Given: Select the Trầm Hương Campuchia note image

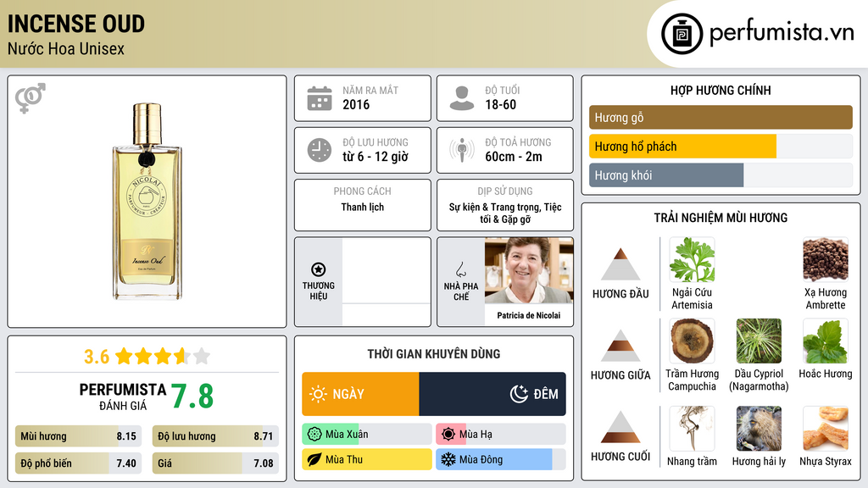Looking at the screenshot, I should 692,341.
